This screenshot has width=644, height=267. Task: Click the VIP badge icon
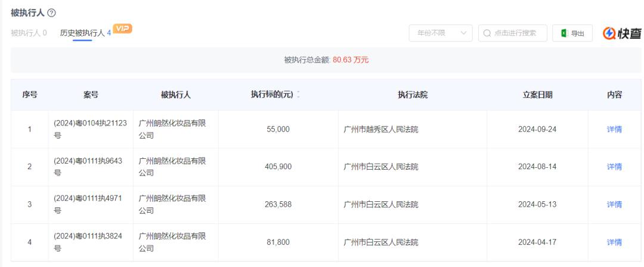click(x=123, y=30)
